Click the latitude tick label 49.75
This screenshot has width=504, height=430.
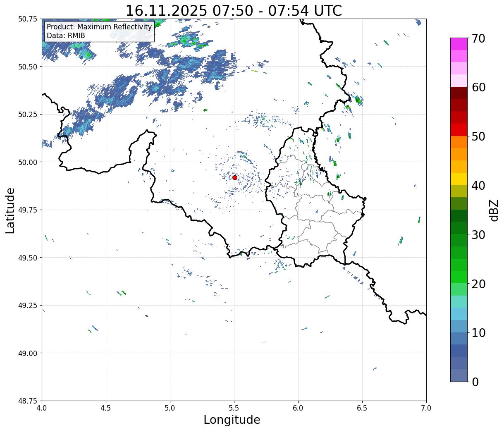pyautogui.click(x=28, y=210)
